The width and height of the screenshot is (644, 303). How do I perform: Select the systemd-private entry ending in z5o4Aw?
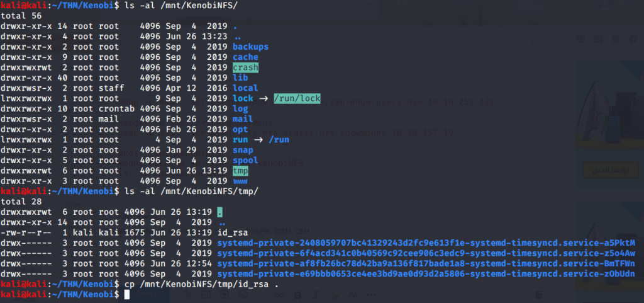click(426, 253)
